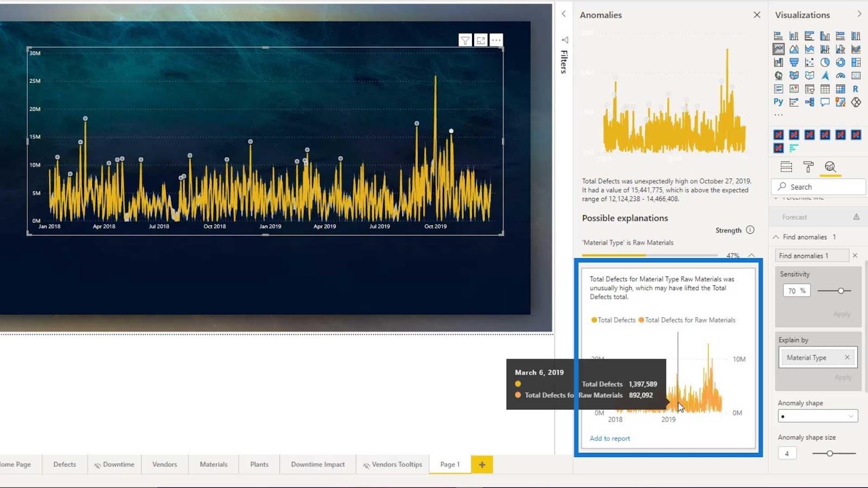Select the Key influencers visual
The width and height of the screenshot is (868, 488).
pos(794,102)
